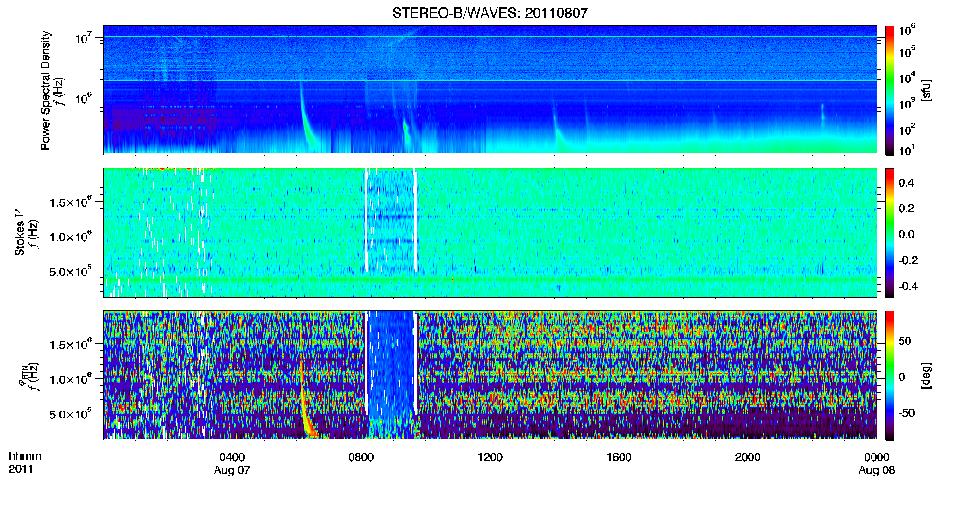
Task: Click the 5.0×10⁵ tick of bottom panel
Action: (x=71, y=414)
